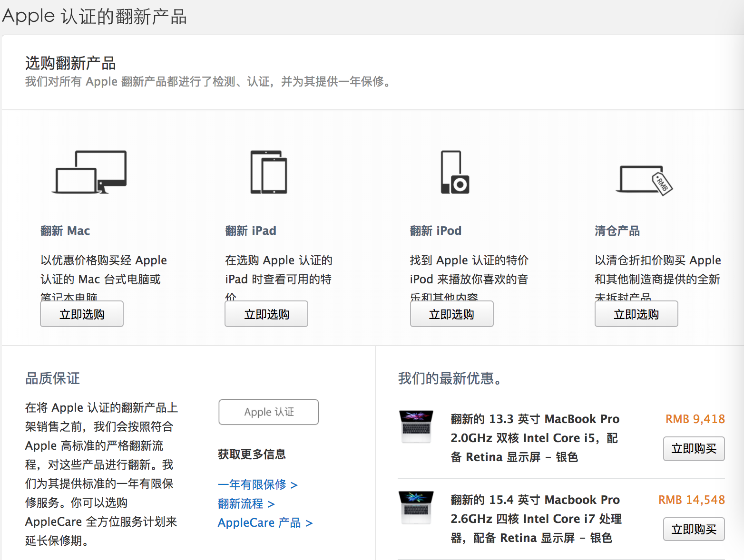Click the 清仓产品 heading
Viewport: 744px width, 560px height.
(x=617, y=231)
